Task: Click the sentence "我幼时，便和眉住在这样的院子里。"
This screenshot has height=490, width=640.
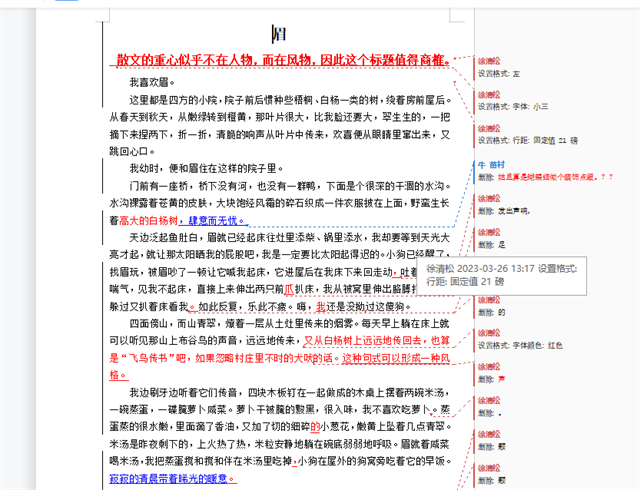Action: pyautogui.click(x=206, y=169)
